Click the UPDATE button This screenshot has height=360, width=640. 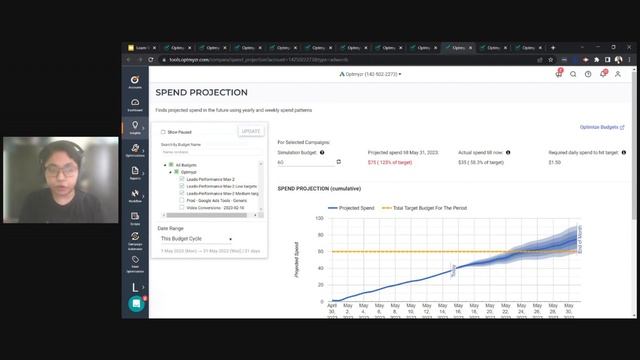point(251,131)
